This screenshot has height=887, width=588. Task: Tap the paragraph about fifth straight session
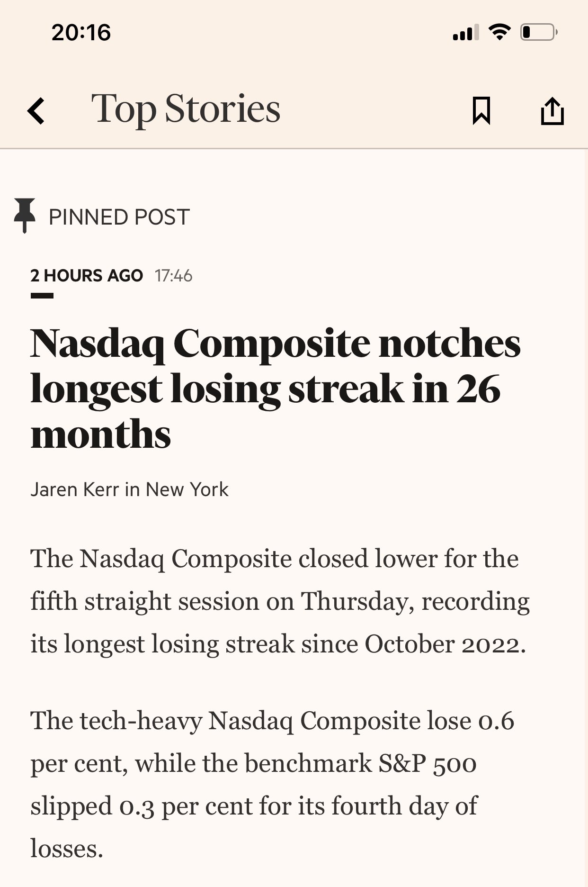click(x=279, y=601)
